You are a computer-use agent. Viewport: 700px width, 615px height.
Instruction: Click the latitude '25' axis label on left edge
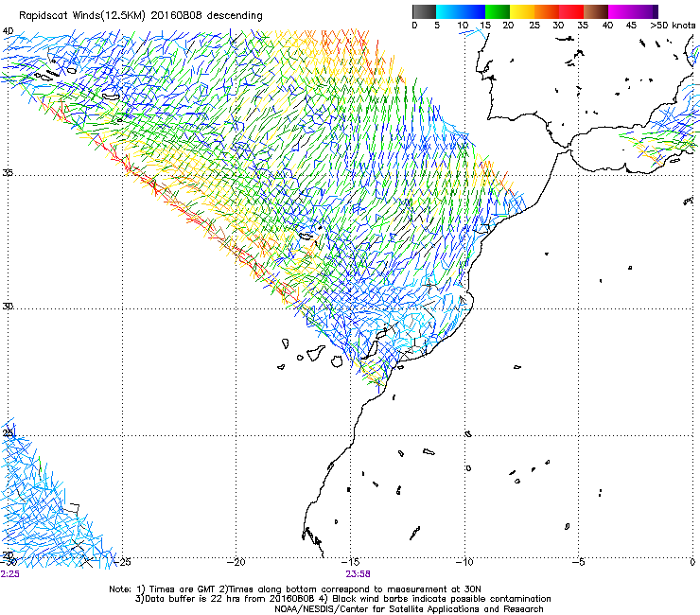pos(8,433)
